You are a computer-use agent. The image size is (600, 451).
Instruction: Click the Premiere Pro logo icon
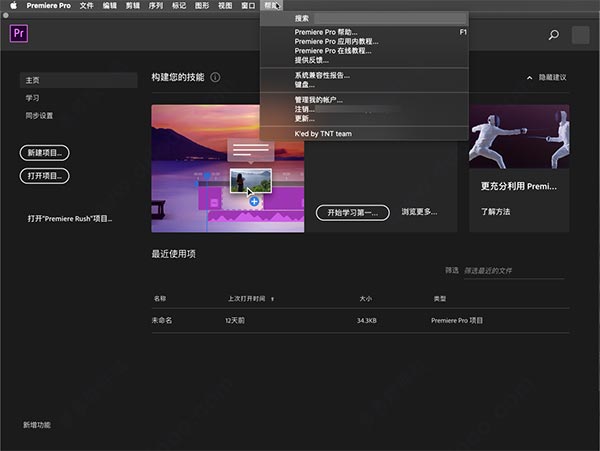click(x=19, y=34)
